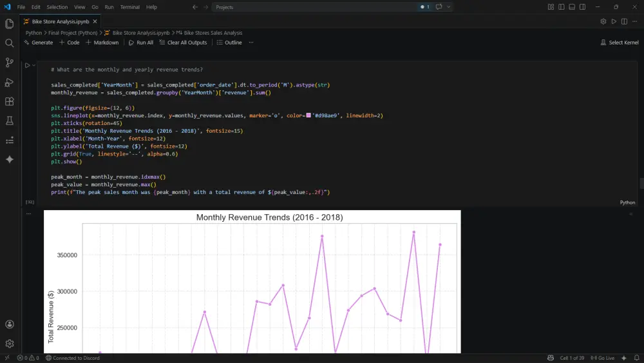Open the notebook Outline

click(x=230, y=43)
